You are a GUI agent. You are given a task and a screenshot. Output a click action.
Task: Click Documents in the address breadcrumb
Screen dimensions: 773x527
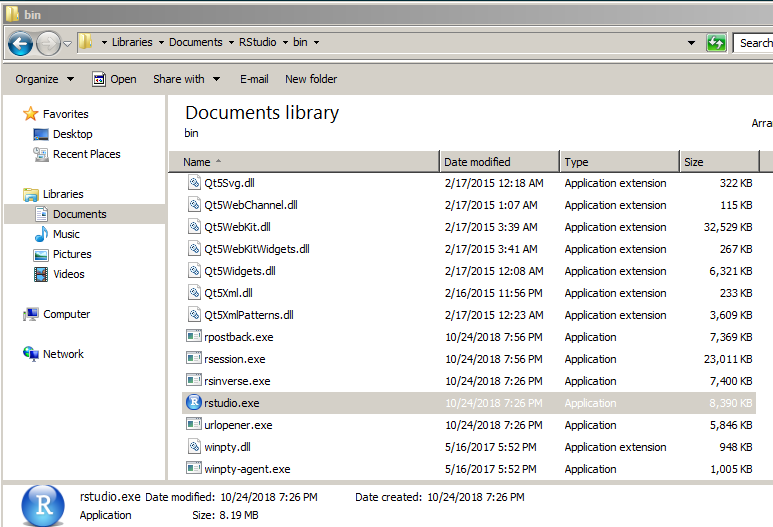[x=196, y=42]
